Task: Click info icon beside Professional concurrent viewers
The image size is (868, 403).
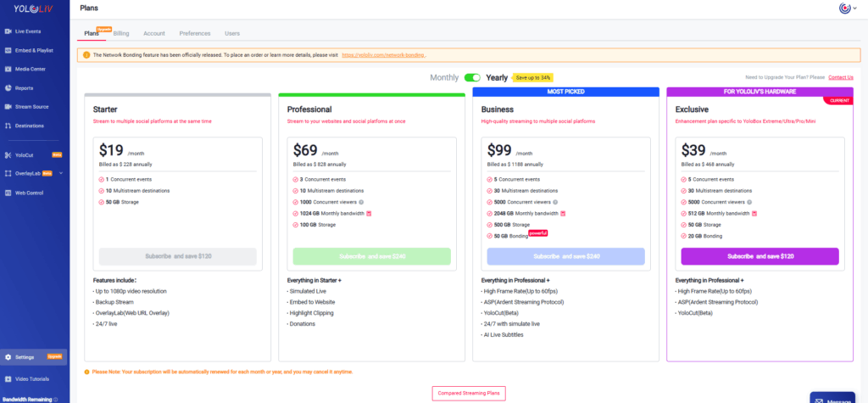Action: (360, 202)
